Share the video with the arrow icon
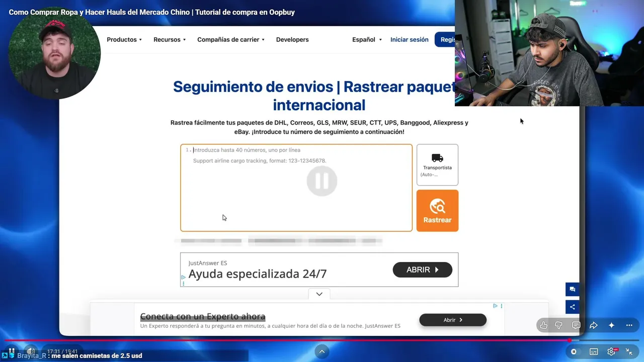This screenshot has height=362, width=644. pos(594,325)
